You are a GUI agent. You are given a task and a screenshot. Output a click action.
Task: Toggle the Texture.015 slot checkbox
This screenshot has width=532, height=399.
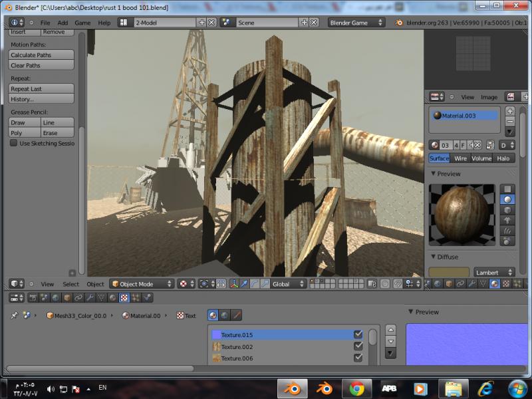pos(358,334)
